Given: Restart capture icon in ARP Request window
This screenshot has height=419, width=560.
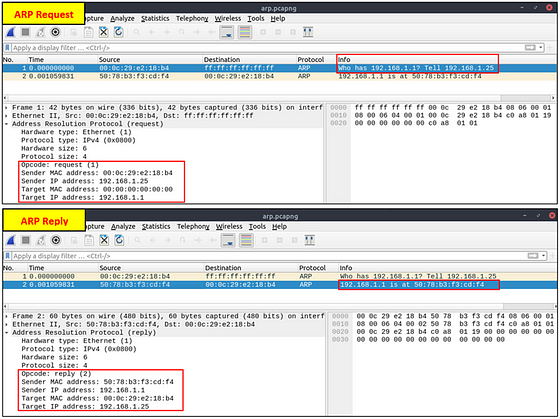Looking at the screenshot, I should pos(40,33).
